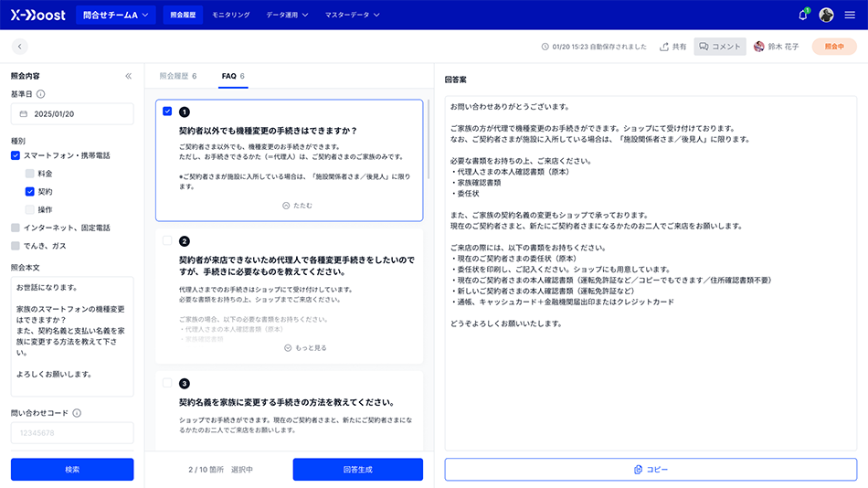Click the back arrow button
Image resolution: width=868 pixels, height=488 pixels.
pos(20,47)
